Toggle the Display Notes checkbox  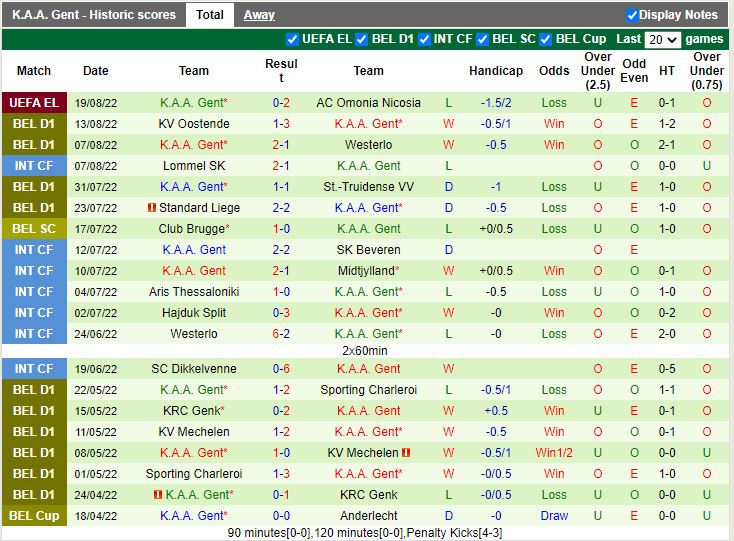(632, 15)
